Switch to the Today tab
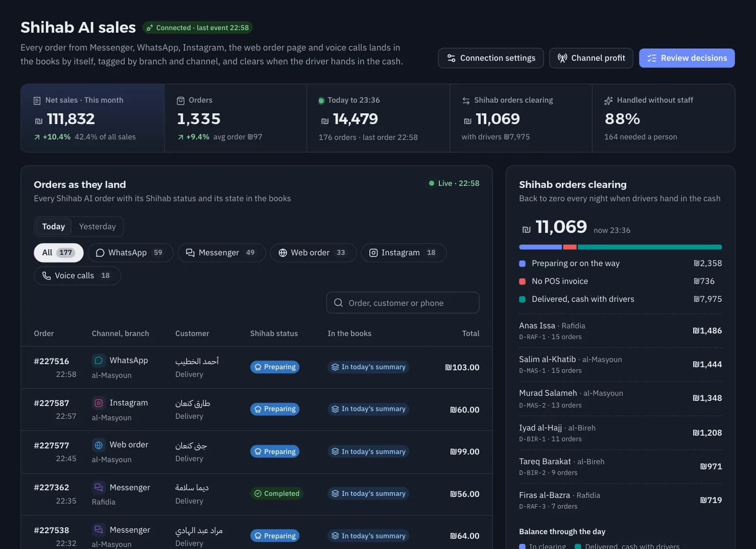The width and height of the screenshot is (756, 549). click(54, 227)
